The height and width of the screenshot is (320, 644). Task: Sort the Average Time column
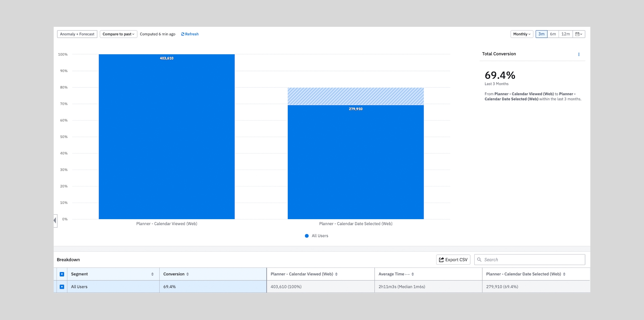pyautogui.click(x=413, y=274)
